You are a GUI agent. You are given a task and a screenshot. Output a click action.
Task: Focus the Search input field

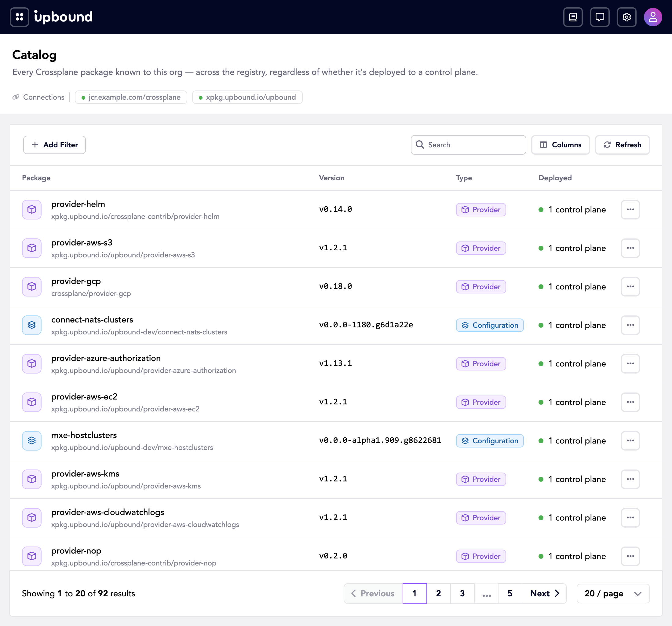click(x=468, y=145)
